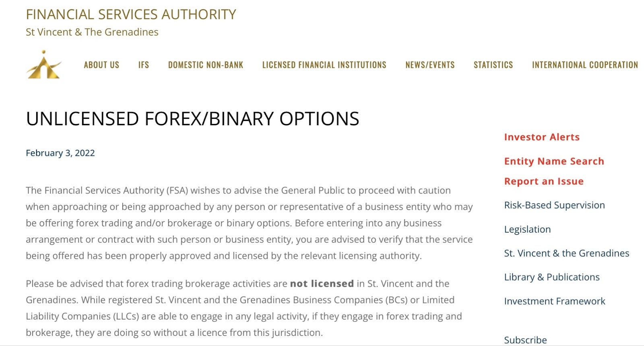Select the Statistics menu item
This screenshot has width=644, height=346.
pos(493,65)
